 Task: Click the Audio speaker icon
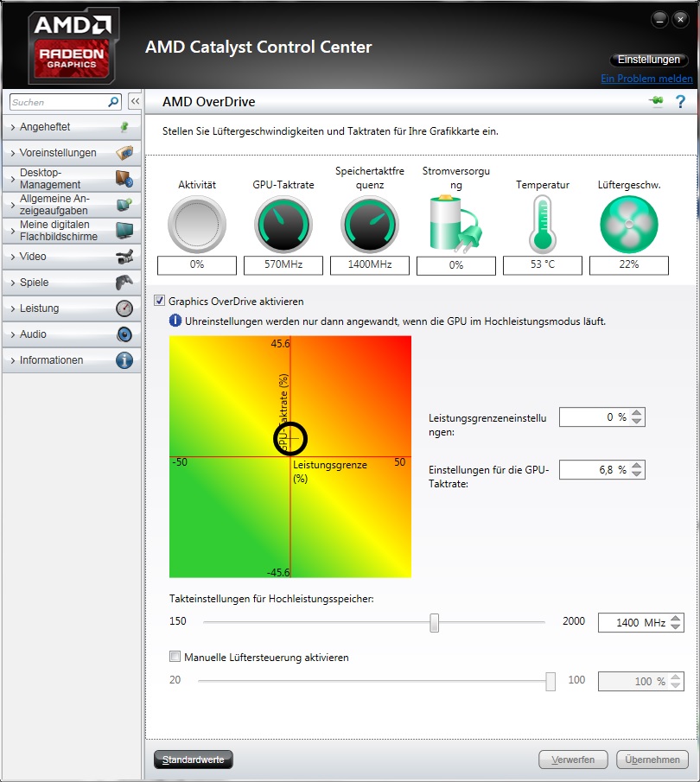pyautogui.click(x=124, y=334)
